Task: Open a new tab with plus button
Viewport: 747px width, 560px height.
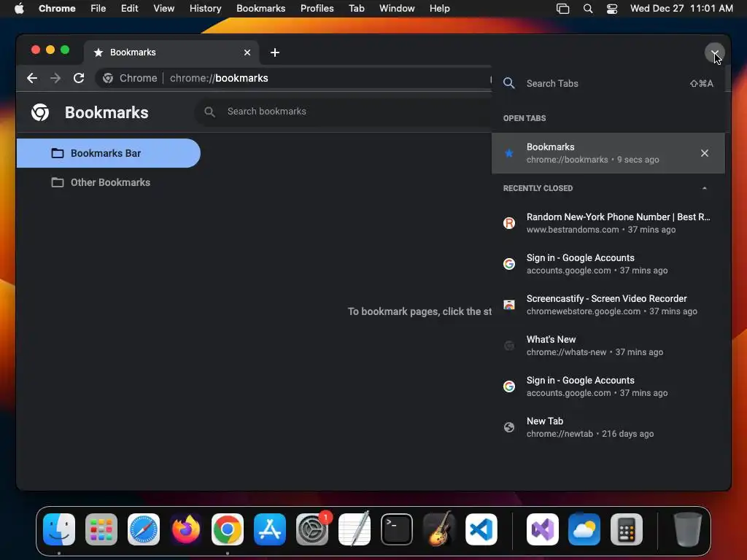Action: point(275,52)
